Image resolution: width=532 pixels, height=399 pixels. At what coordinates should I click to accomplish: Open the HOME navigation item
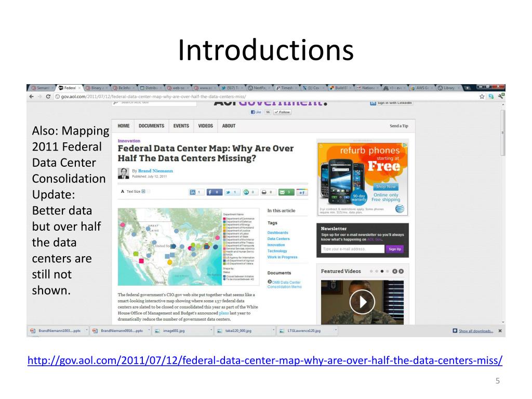pyautogui.click(x=124, y=126)
